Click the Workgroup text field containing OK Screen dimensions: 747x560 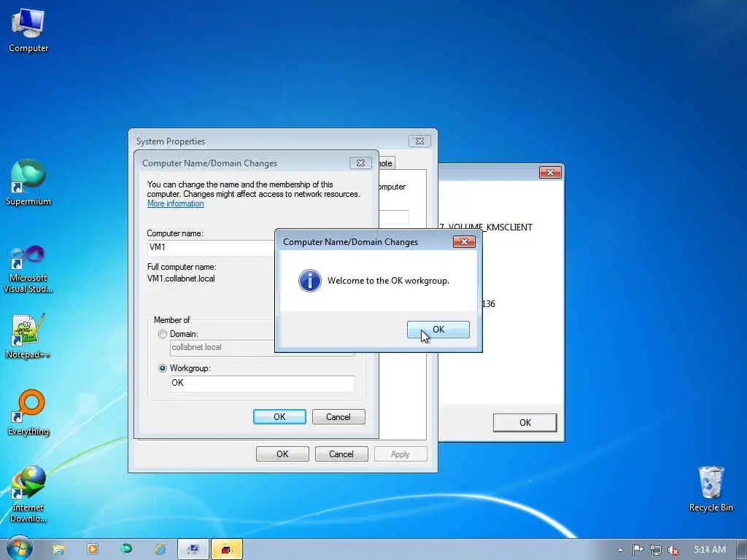[x=262, y=383]
